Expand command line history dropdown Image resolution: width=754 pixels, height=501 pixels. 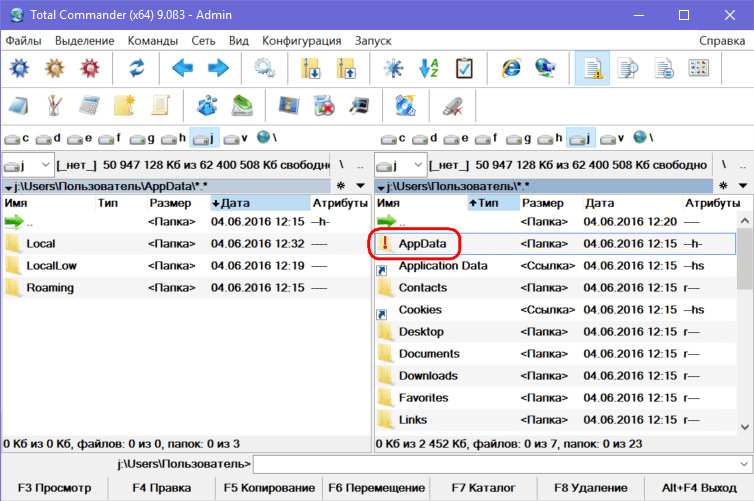pos(744,464)
